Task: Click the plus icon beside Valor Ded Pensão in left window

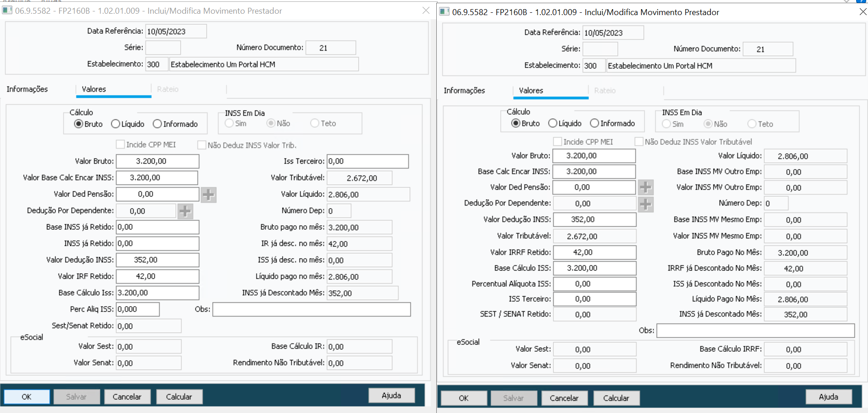Action: coord(209,195)
